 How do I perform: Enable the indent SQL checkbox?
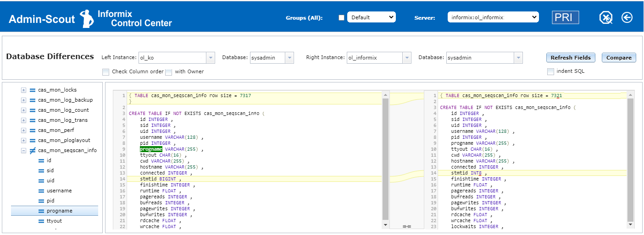point(550,71)
